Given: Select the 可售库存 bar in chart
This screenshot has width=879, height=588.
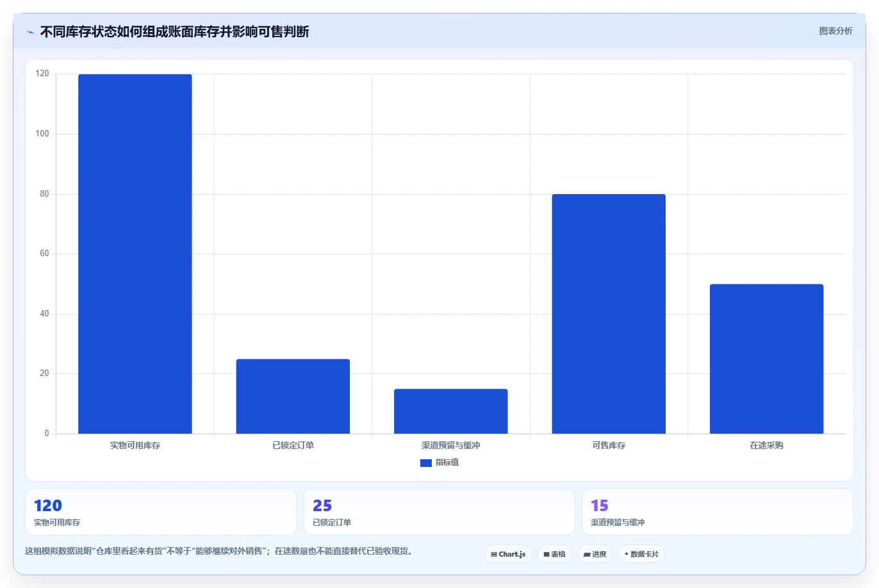Looking at the screenshot, I should pos(609,314).
